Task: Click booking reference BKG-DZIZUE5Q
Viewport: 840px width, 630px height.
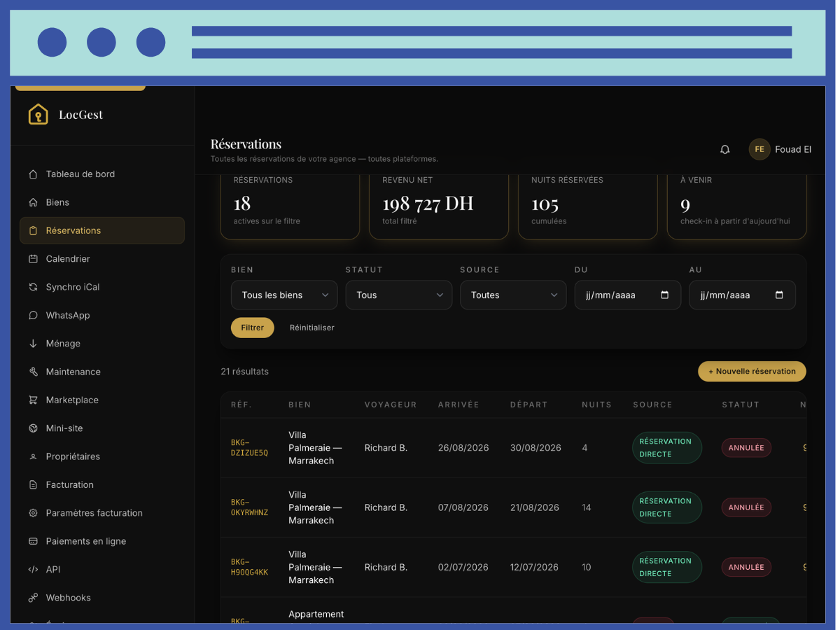Action: point(249,447)
